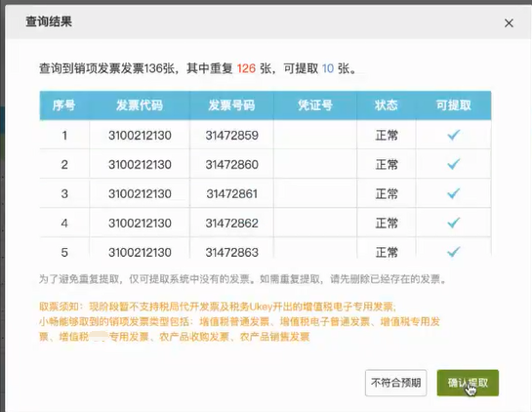Select the 发票号码 column header
This screenshot has height=412, width=532.
[x=231, y=105]
